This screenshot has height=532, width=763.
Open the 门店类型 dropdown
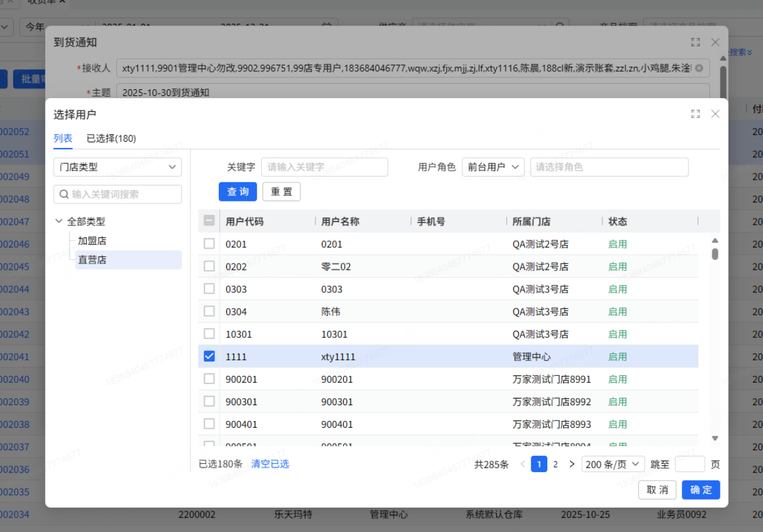pyautogui.click(x=117, y=167)
